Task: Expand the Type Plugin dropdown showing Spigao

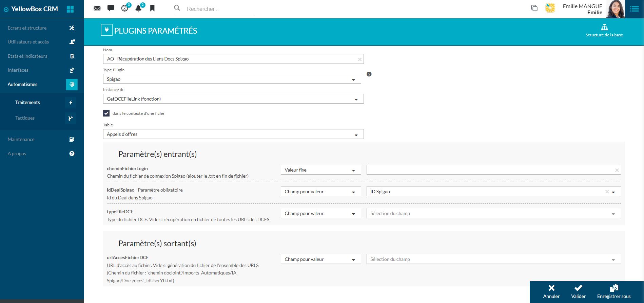Action: 232,79
